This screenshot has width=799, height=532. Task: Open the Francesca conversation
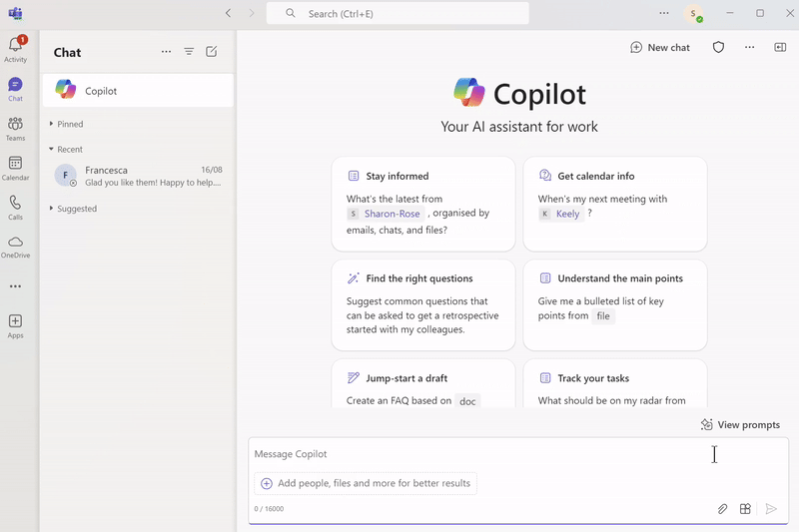[x=138, y=176]
